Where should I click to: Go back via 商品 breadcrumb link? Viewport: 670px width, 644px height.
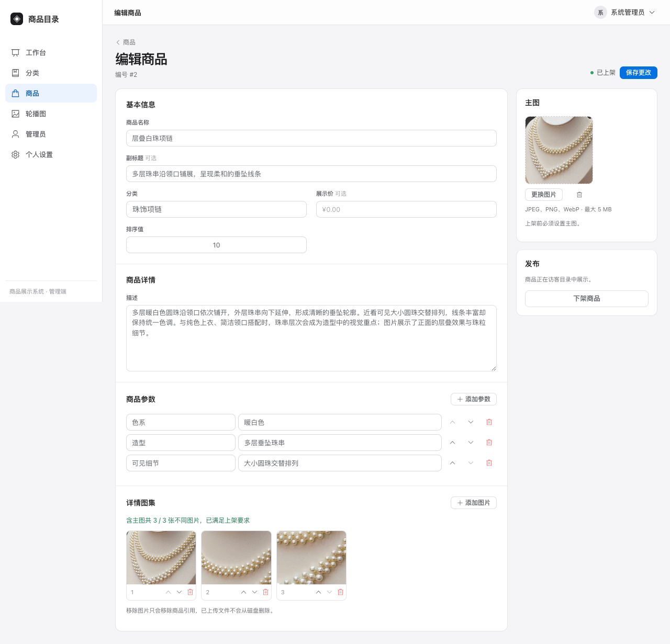point(126,42)
